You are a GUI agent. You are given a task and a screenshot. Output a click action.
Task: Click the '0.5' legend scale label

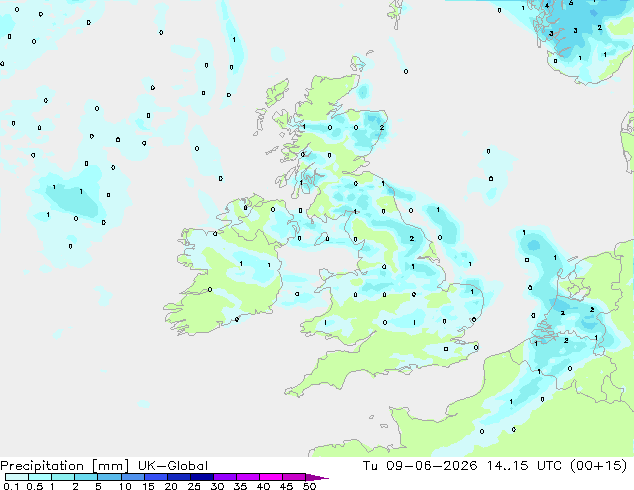tap(34, 486)
